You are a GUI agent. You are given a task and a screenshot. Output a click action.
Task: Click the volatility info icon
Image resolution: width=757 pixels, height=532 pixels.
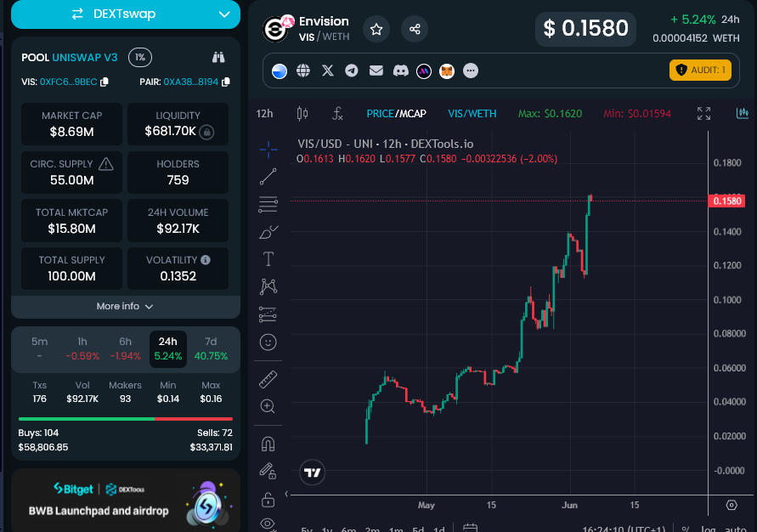click(x=206, y=260)
